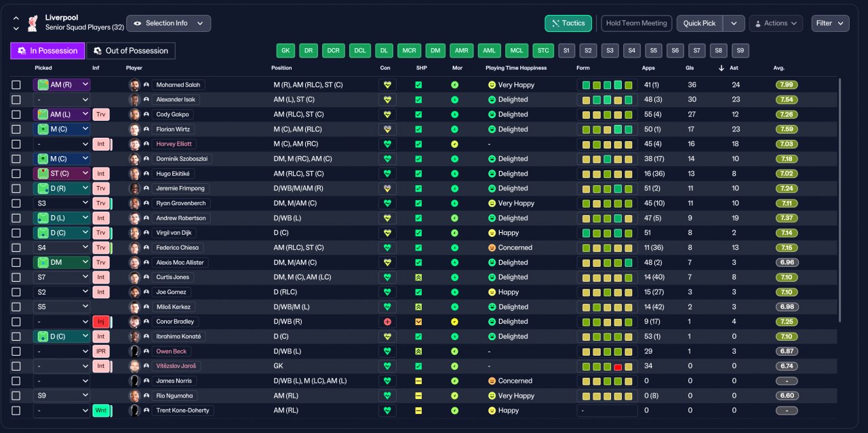The height and width of the screenshot is (433, 868).
Task: Open Dominik Szoboszlai's player name link
Action: [182, 159]
